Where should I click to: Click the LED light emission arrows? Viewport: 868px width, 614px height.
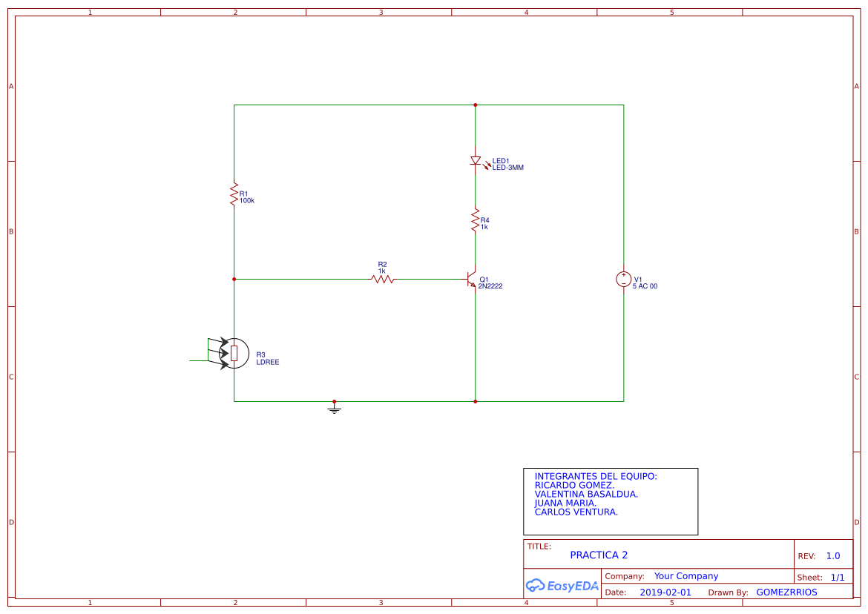coord(486,165)
